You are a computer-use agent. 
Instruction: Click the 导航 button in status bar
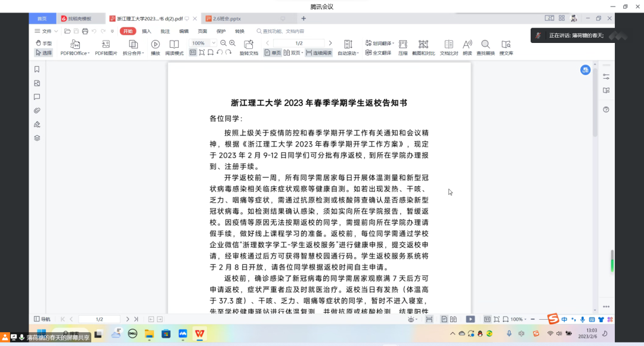pyautogui.click(x=42, y=319)
